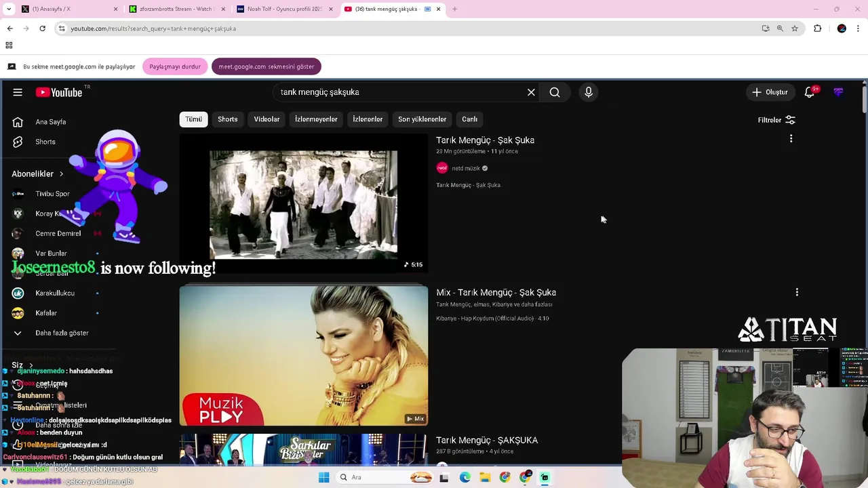Expand the Abonelikler section chevron
Image resolution: width=868 pixels, height=488 pixels.
pyautogui.click(x=61, y=174)
